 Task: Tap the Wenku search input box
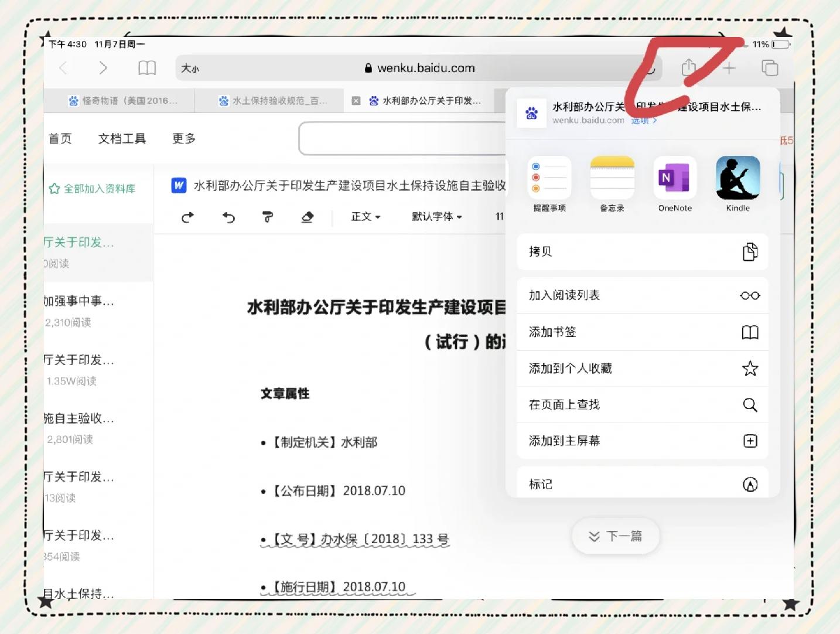(x=403, y=139)
